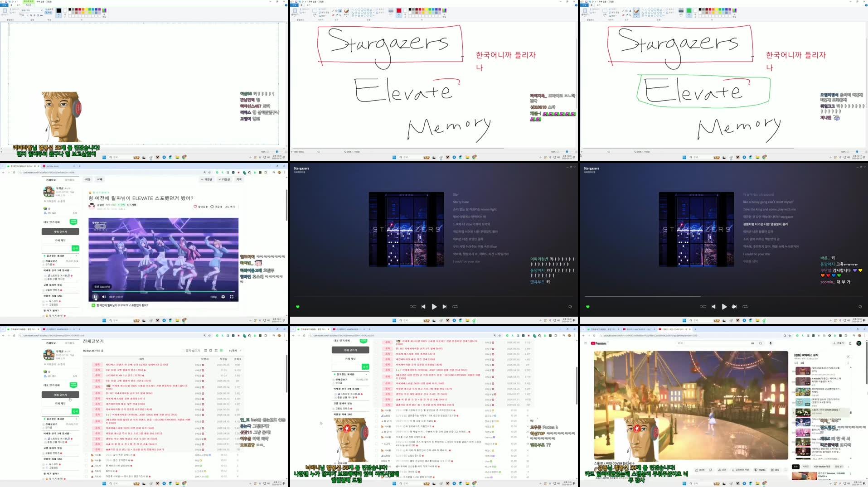Open YouTube playlist more options menu

pyautogui.click(x=848, y=363)
